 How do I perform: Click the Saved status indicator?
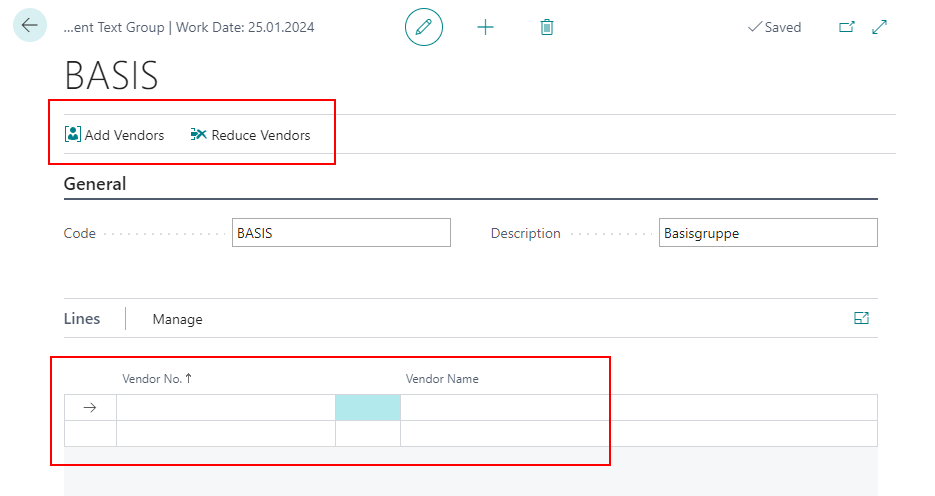pyautogui.click(x=774, y=27)
